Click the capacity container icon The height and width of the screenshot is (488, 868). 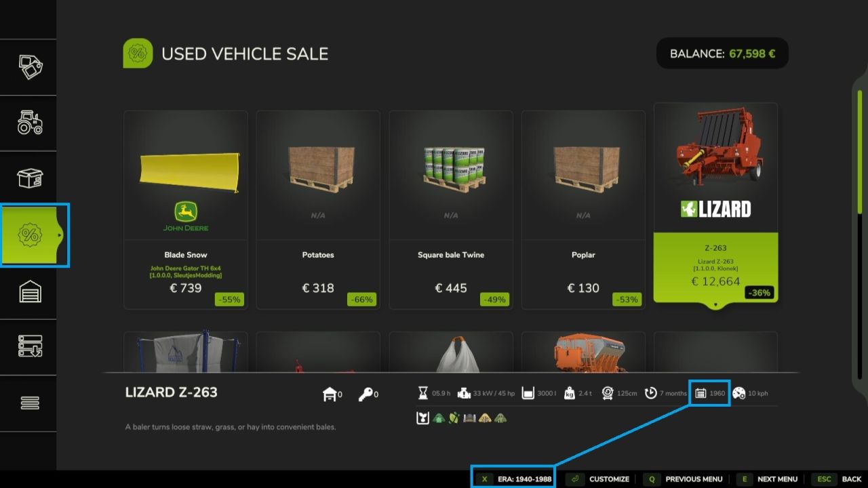click(528, 393)
